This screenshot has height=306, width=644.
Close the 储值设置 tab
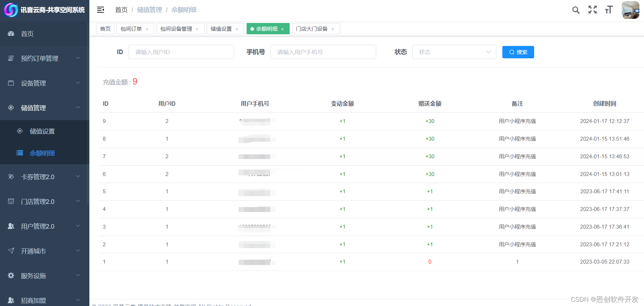coord(237,29)
